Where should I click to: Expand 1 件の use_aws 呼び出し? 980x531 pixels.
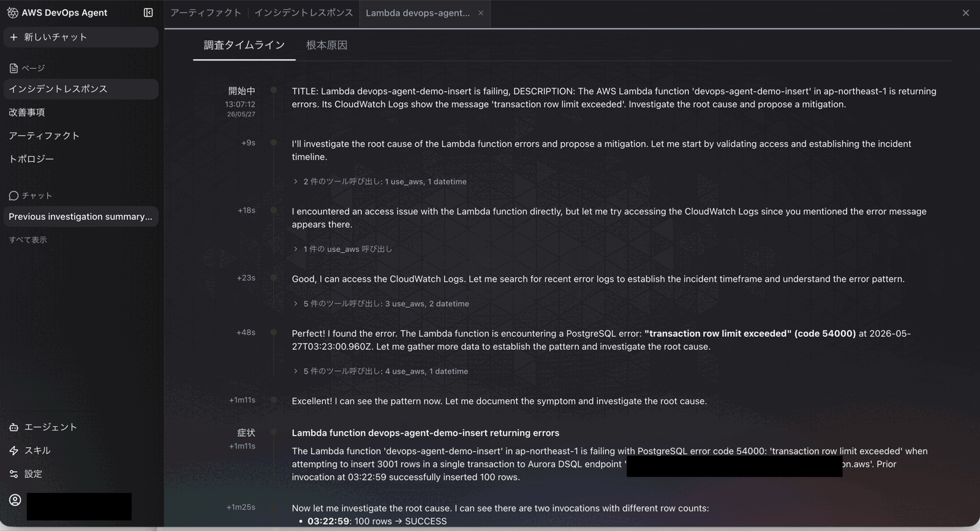coord(342,249)
